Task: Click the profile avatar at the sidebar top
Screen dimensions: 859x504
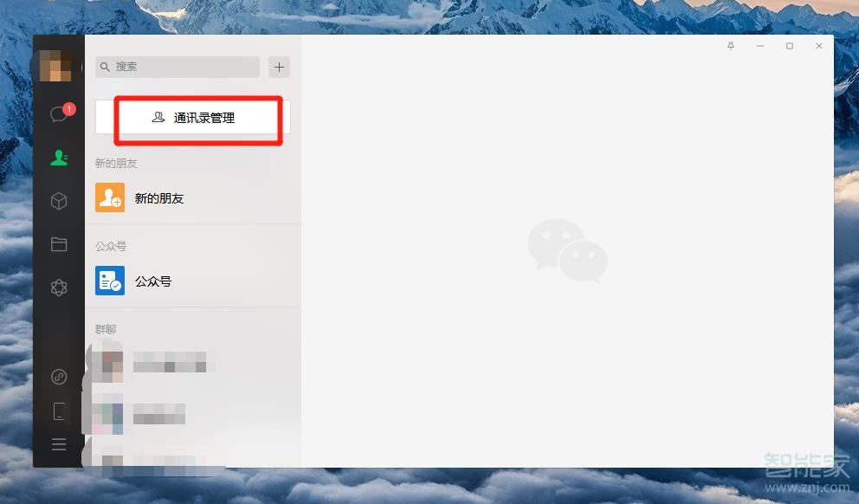Action: (56, 66)
